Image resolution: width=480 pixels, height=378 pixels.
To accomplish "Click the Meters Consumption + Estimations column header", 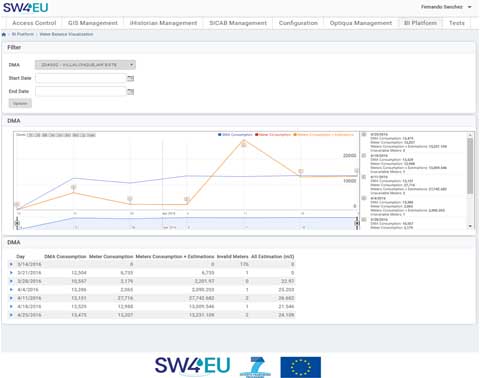I will coord(175,257).
